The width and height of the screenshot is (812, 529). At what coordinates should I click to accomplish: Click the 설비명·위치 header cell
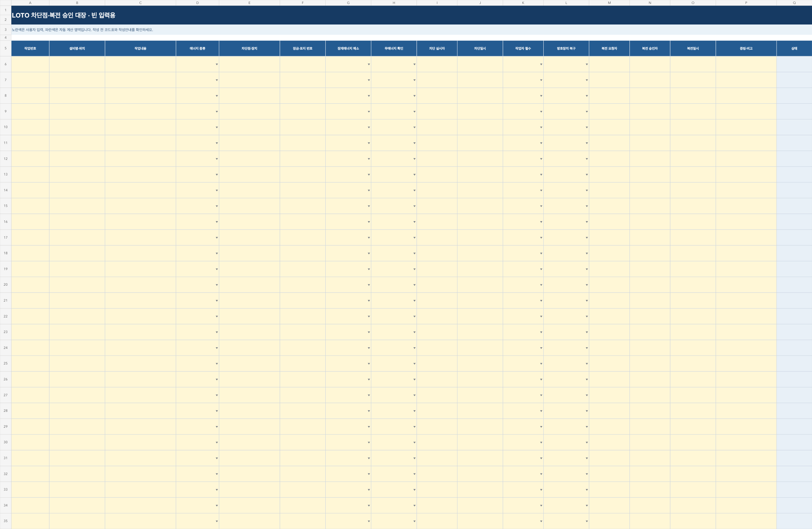[77, 48]
